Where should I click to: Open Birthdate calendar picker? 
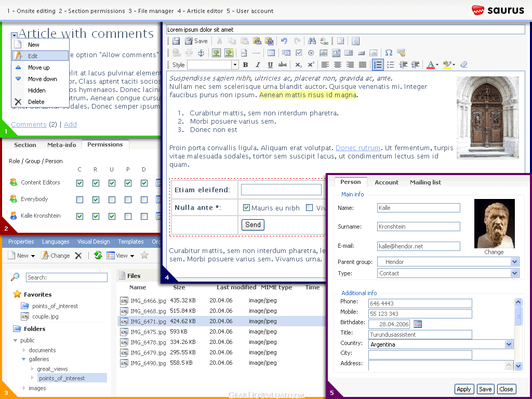tap(418, 324)
